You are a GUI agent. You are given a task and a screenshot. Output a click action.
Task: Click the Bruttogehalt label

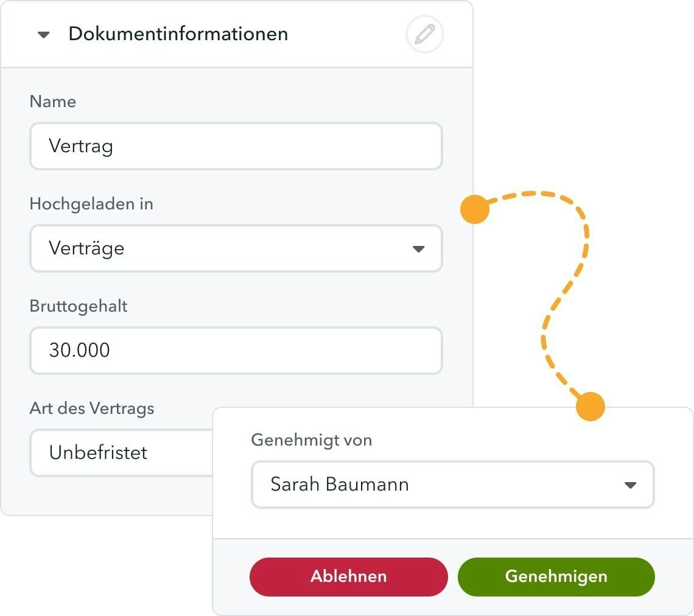(79, 306)
